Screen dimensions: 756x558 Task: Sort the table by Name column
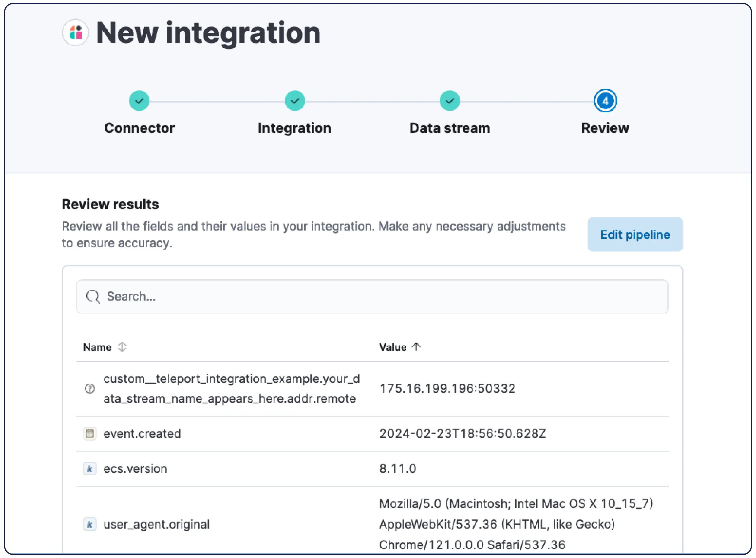pos(97,348)
